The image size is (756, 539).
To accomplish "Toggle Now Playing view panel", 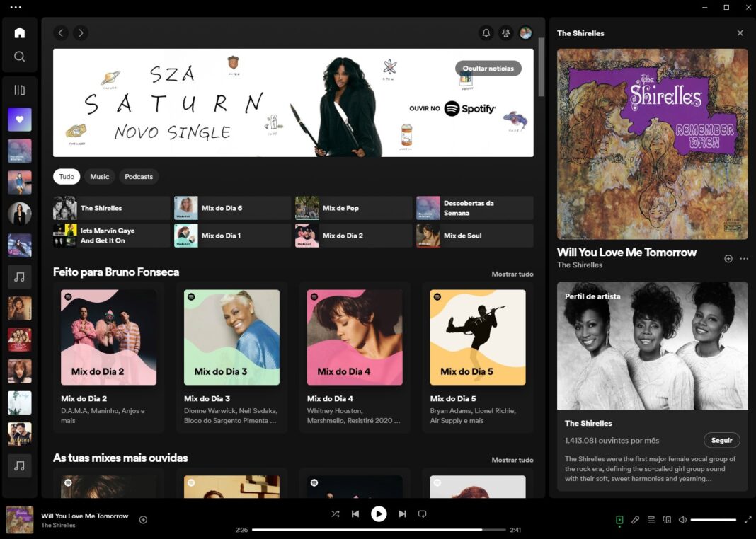I will pos(619,520).
